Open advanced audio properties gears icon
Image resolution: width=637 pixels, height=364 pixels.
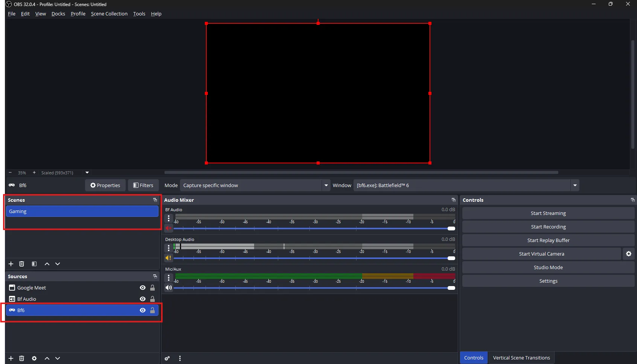pyautogui.click(x=167, y=358)
